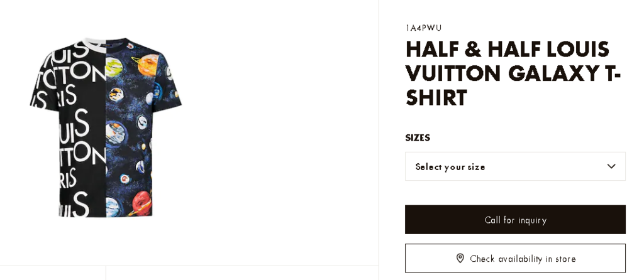The width and height of the screenshot is (644, 280).
Task: Open the "Select your size" dropdown
Action: click(514, 166)
